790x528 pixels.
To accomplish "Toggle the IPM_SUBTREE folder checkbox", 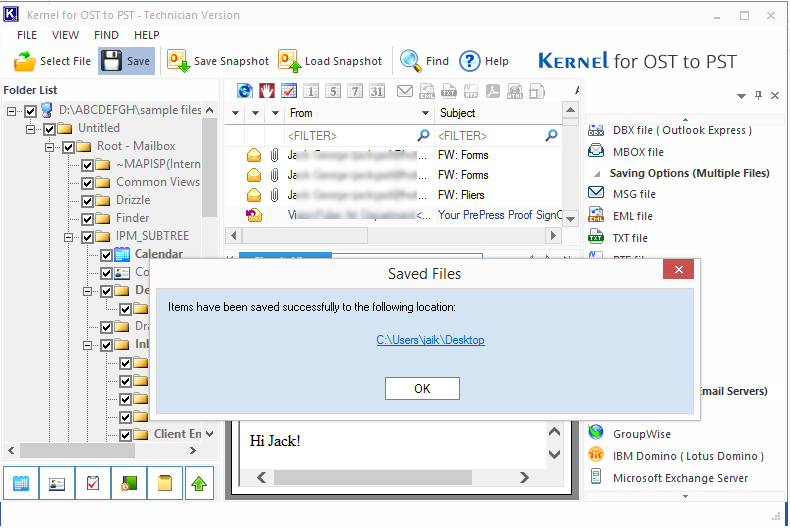I will click(87, 237).
